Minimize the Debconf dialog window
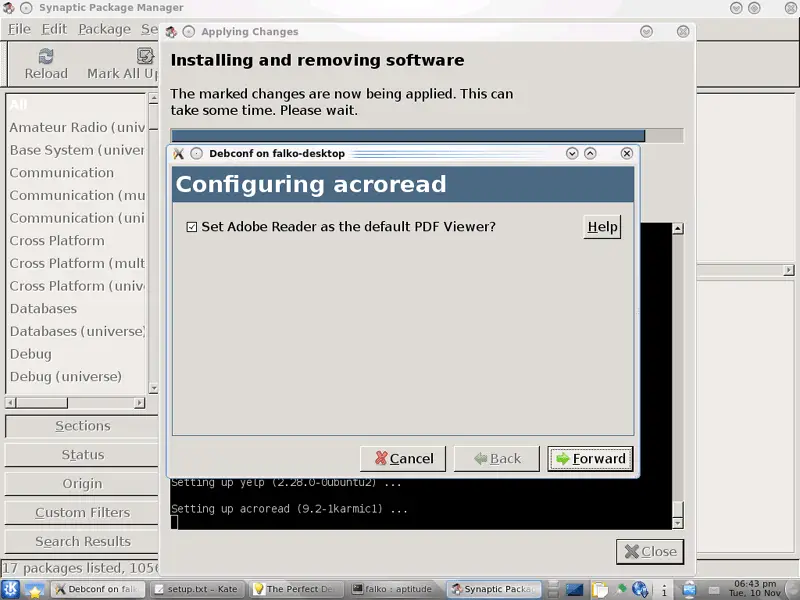Screen dimensions: 800x600 (x=572, y=154)
